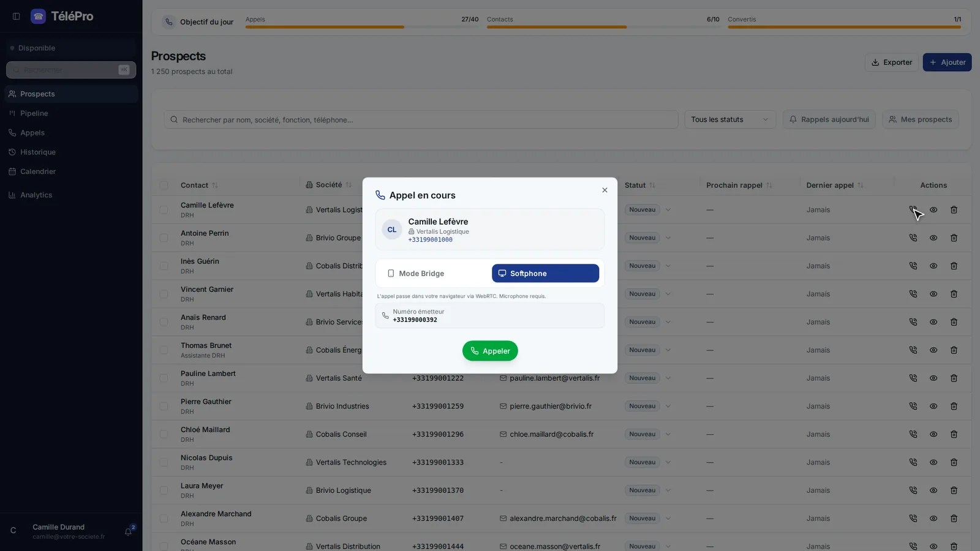Tick the checkbox for Pauline Lambert row

tap(164, 378)
